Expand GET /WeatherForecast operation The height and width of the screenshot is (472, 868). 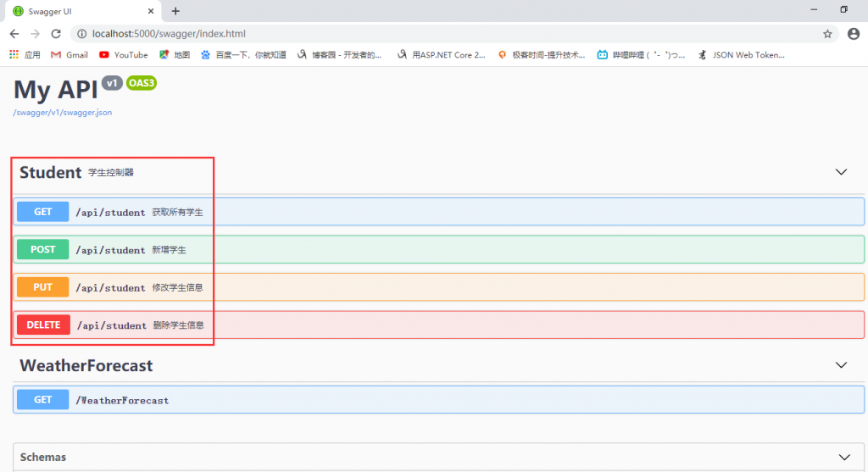click(x=438, y=399)
